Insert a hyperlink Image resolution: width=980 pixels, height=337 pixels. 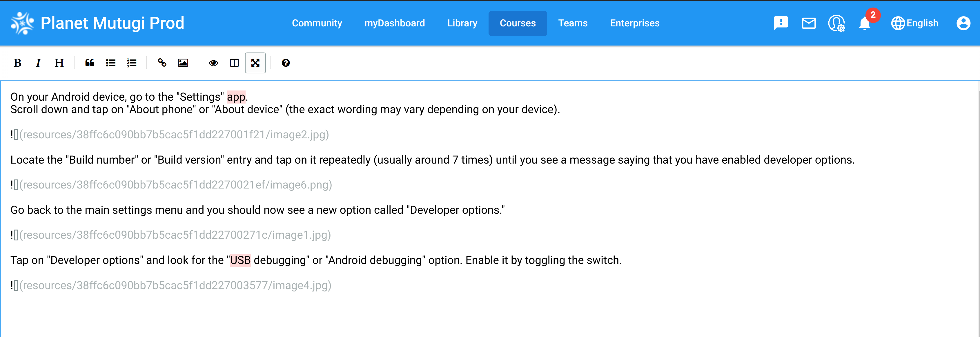click(x=162, y=63)
